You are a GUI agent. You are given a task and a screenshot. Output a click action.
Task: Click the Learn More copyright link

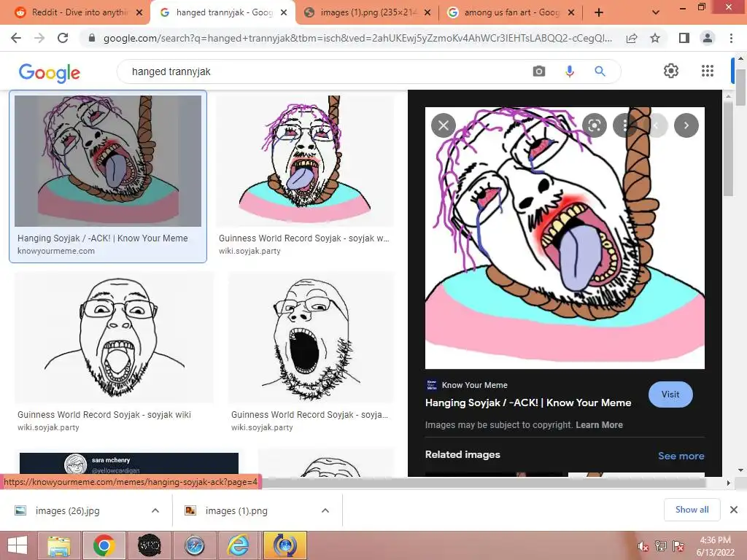point(599,425)
